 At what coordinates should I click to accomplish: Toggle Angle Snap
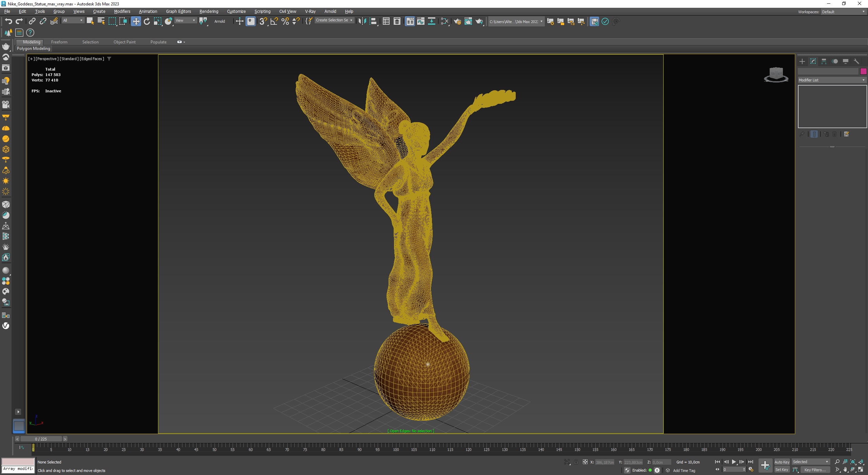pos(274,21)
